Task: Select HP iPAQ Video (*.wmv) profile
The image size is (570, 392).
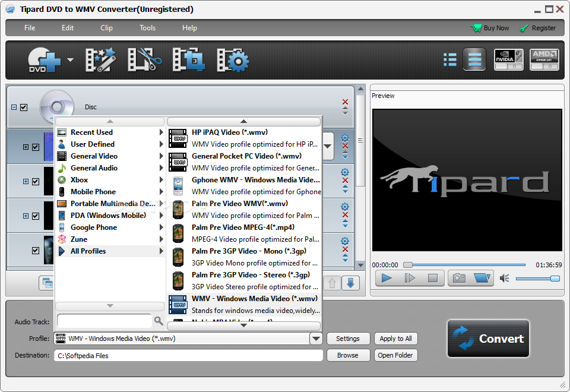Action: pyautogui.click(x=244, y=138)
